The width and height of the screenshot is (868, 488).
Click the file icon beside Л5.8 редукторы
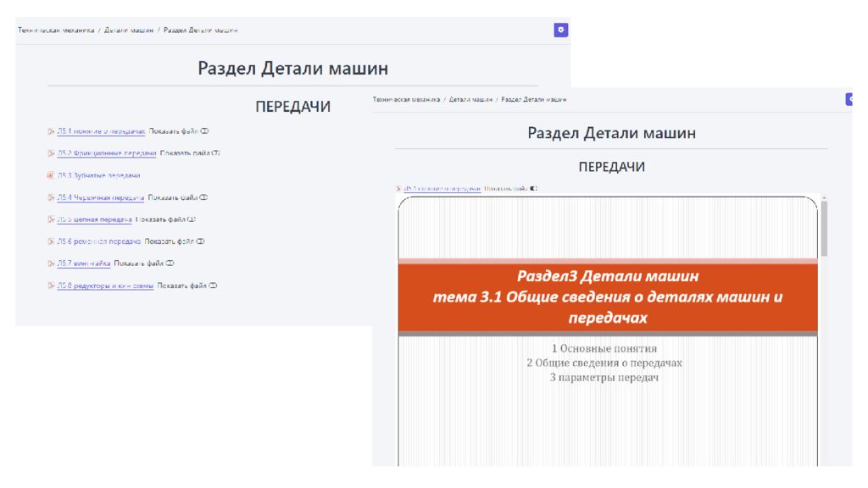coord(51,286)
